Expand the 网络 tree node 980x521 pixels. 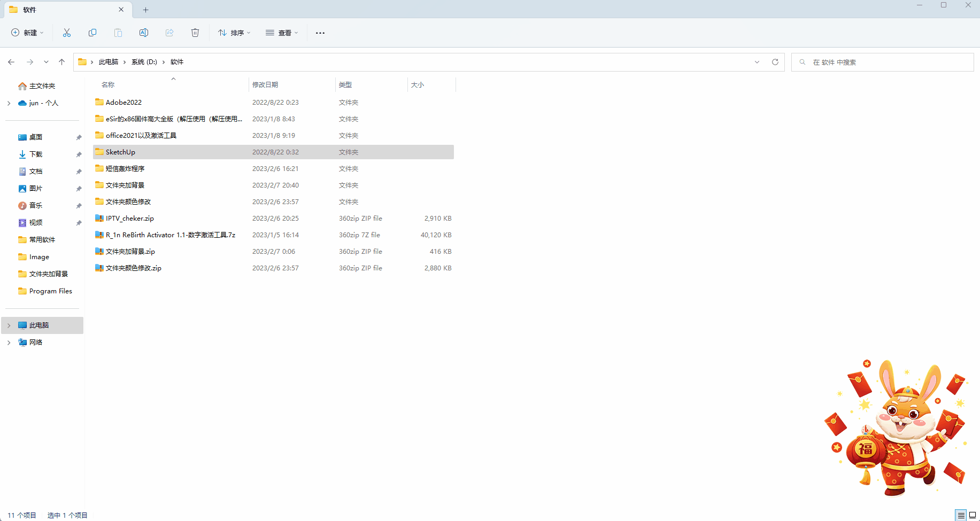[9, 343]
